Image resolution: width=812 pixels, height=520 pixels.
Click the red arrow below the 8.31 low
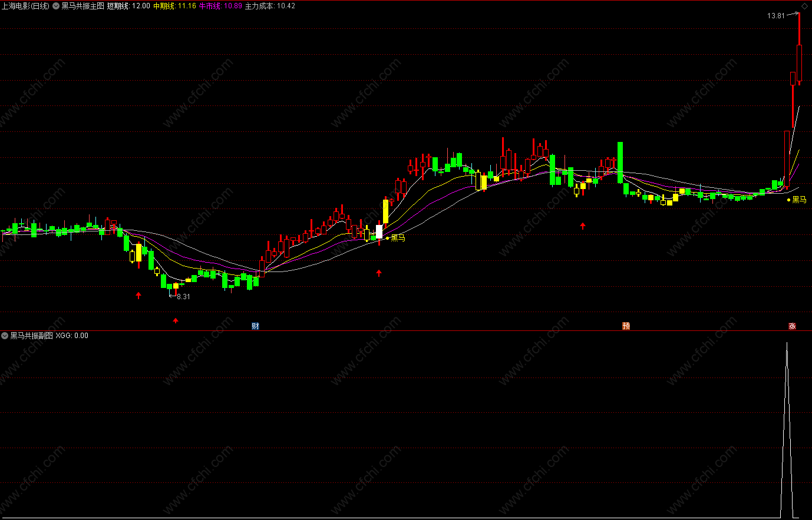pos(176,320)
